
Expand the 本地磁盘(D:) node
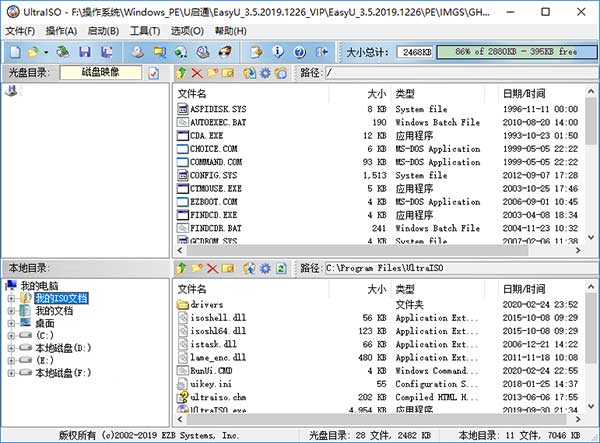coord(11,348)
